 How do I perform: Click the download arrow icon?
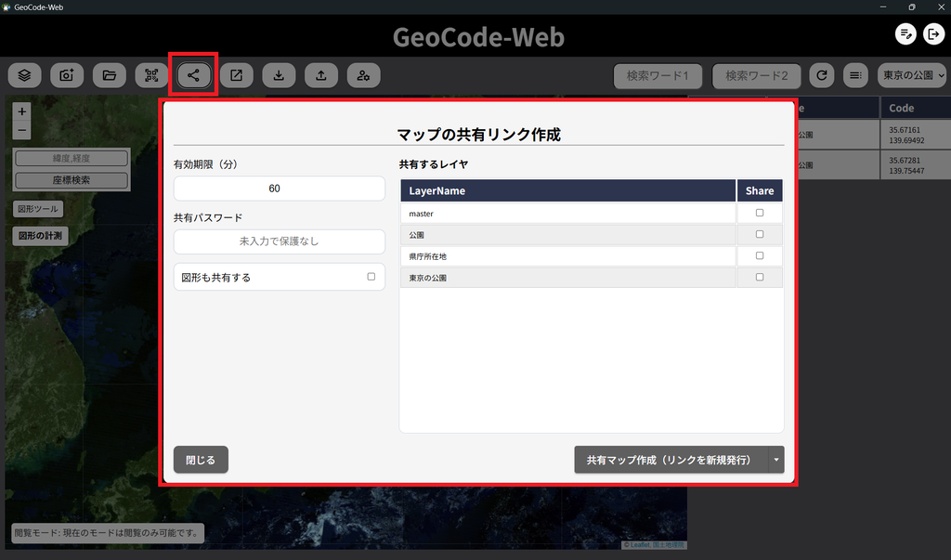point(279,75)
